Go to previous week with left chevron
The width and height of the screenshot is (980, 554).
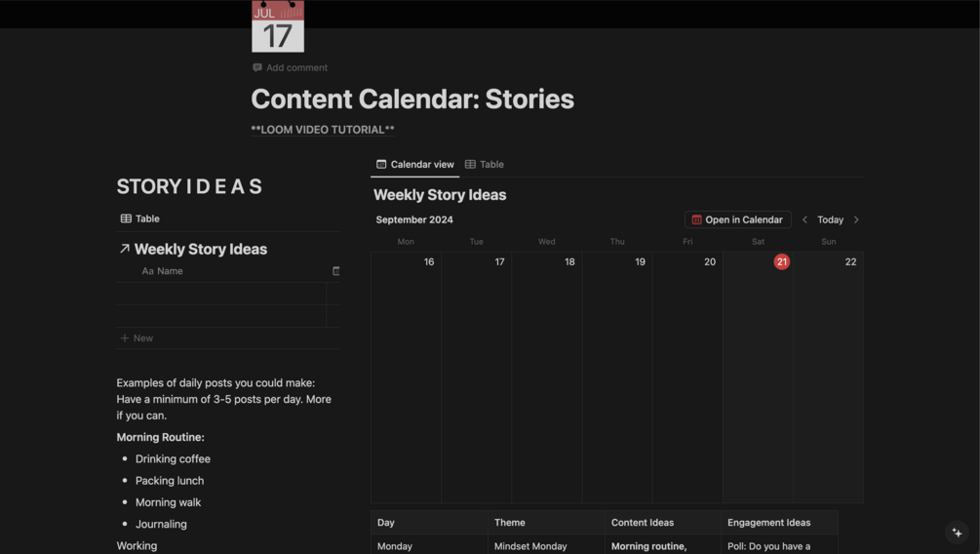(804, 219)
